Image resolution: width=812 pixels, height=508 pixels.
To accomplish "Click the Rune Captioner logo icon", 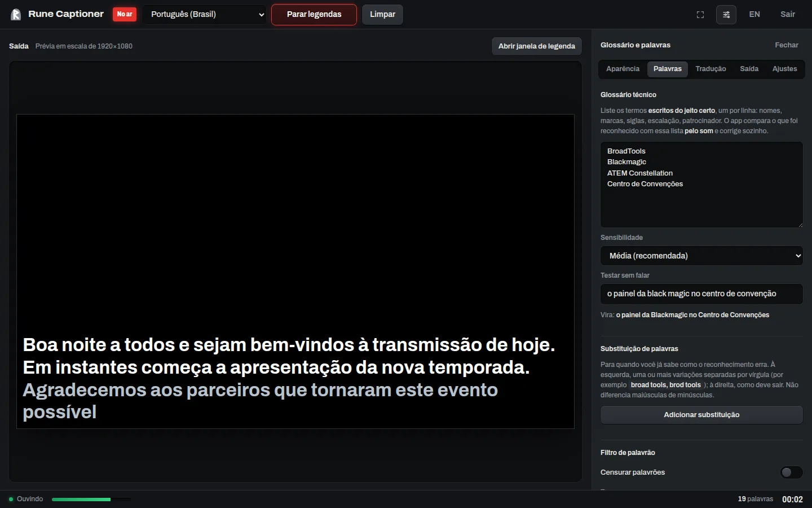I will 16,14.
